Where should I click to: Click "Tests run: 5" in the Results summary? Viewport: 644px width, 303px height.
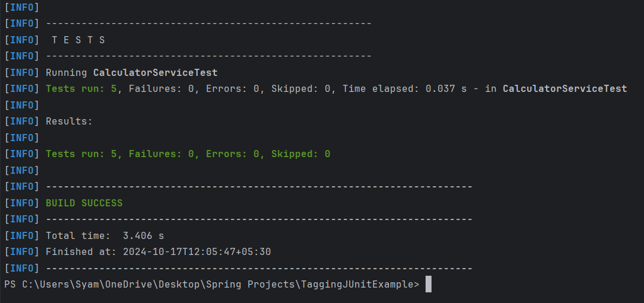pos(81,154)
